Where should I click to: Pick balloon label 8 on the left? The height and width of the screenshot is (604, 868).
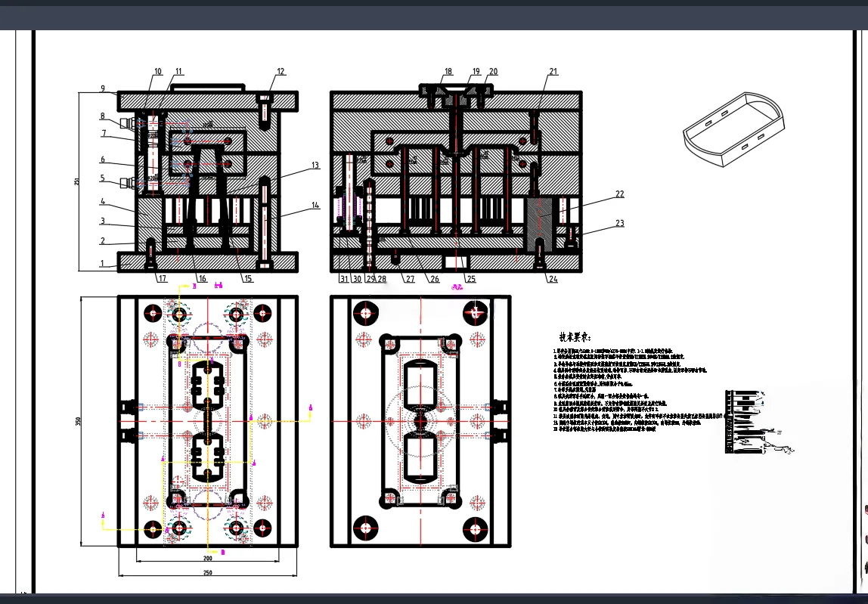click(x=102, y=116)
